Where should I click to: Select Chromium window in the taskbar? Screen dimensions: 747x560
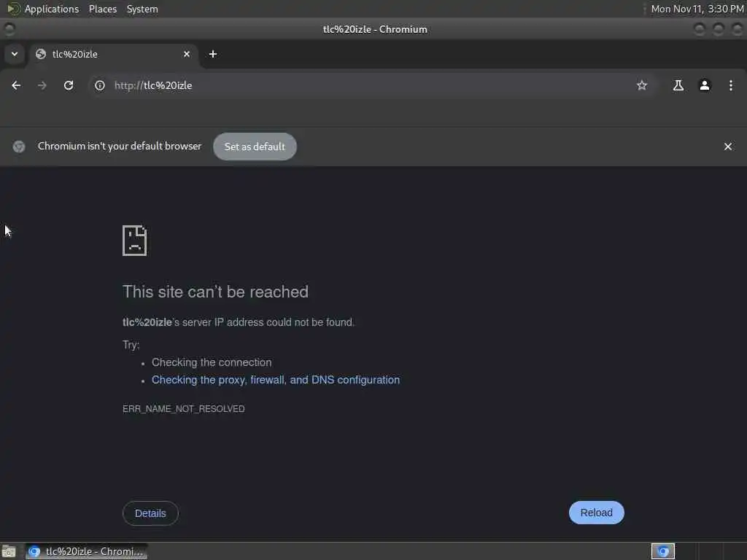point(87,551)
